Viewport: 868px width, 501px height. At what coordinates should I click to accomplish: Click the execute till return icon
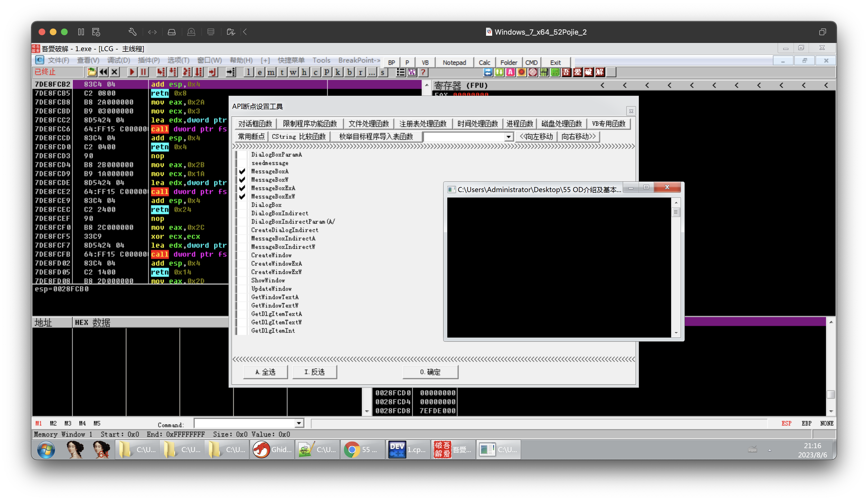pos(213,72)
